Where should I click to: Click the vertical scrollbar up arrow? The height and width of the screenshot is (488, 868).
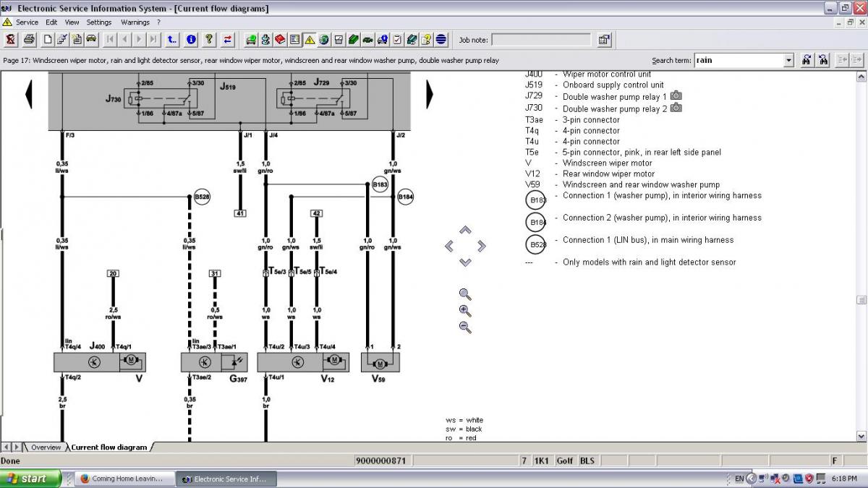(x=861, y=75)
